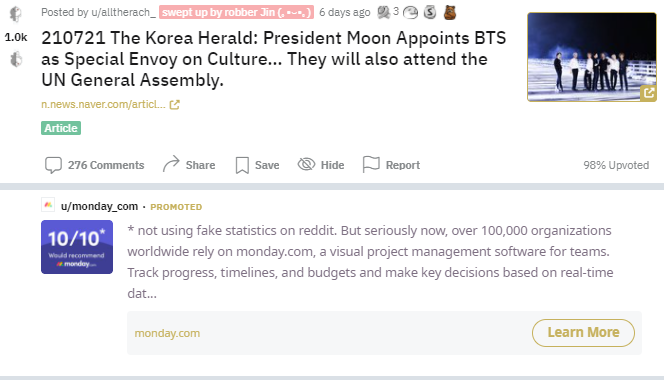Open the 276 Comments section
Screen dimensions: 664x380
94,165
